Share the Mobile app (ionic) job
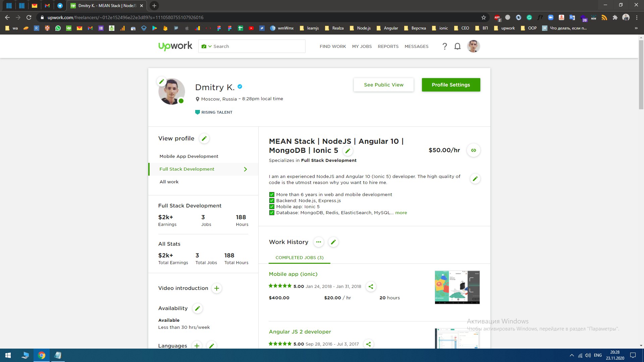The height and width of the screenshot is (362, 644). tap(371, 287)
